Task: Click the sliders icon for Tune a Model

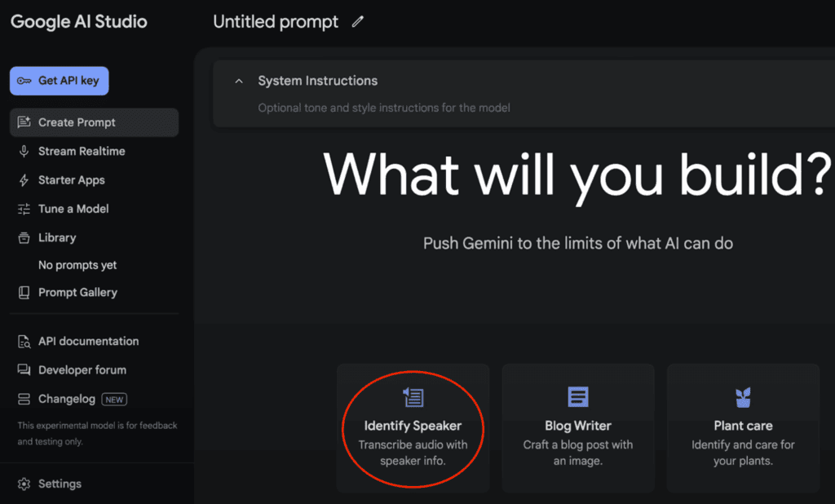Action: pos(24,209)
